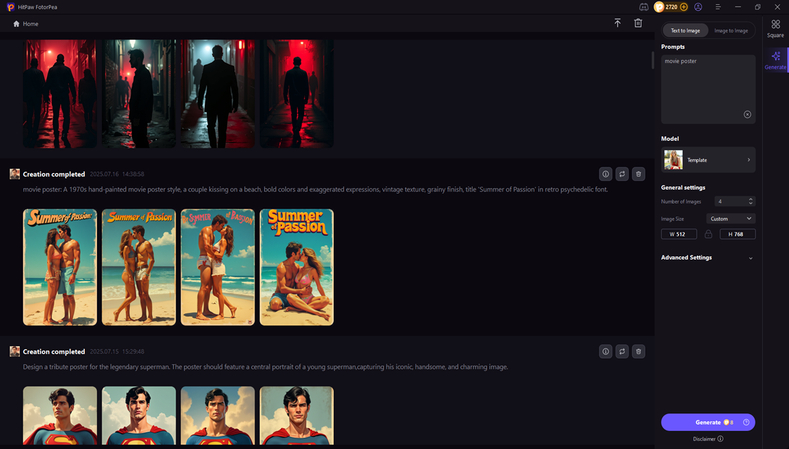Open fourth superman poster thumbnail

(x=297, y=416)
